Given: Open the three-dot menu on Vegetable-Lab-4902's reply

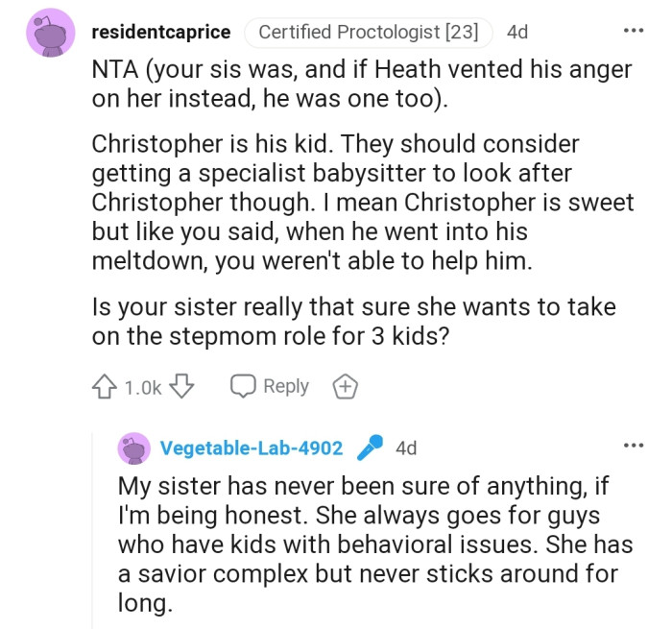Looking at the screenshot, I should click(634, 447).
